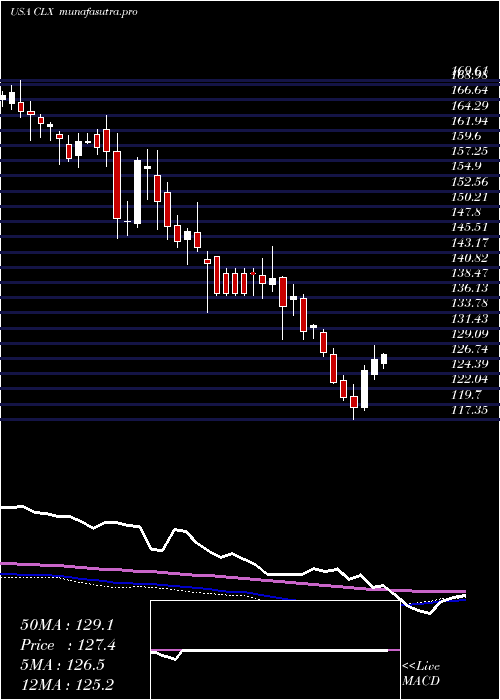Click the <<Live MACD label

(x=421, y=674)
